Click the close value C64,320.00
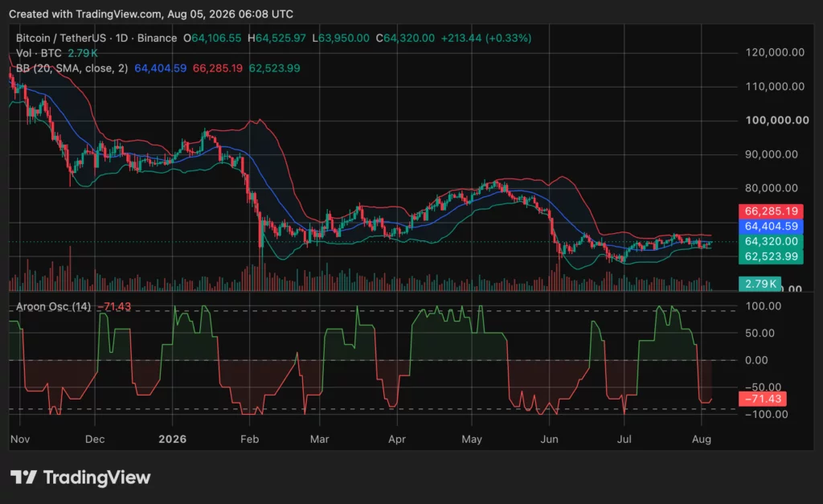 coord(405,39)
